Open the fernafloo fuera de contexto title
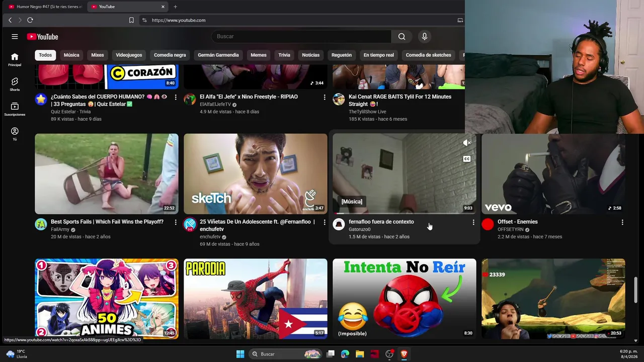The height and width of the screenshot is (362, 644). coord(381,222)
